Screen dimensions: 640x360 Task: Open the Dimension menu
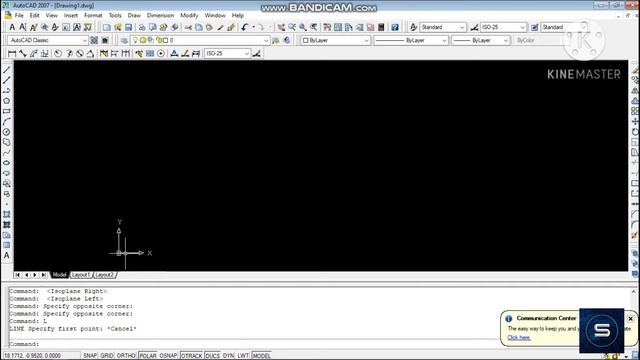coord(160,16)
